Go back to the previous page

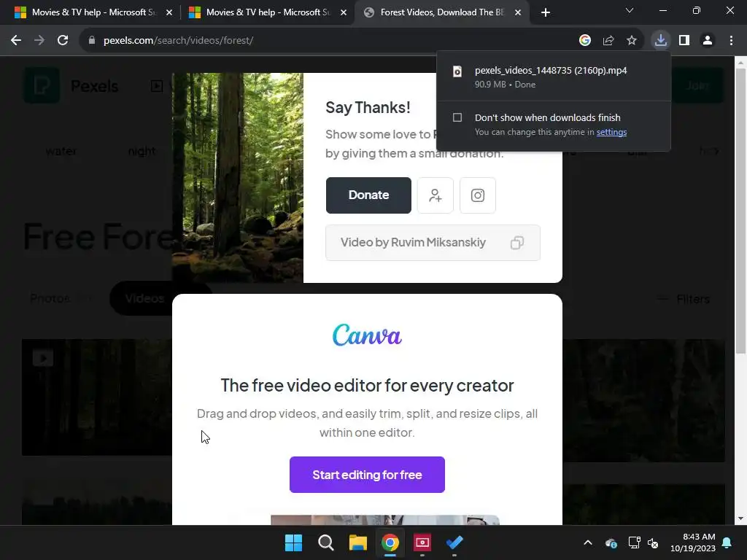pyautogui.click(x=16, y=41)
